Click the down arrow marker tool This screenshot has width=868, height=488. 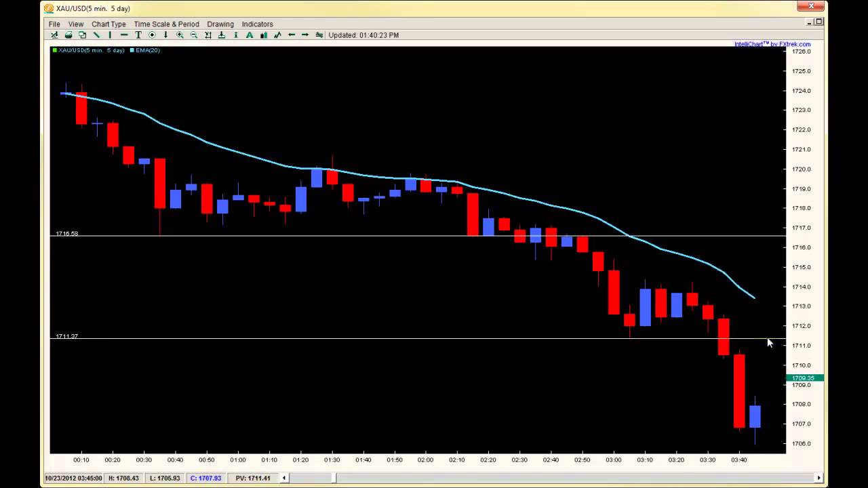[165, 35]
